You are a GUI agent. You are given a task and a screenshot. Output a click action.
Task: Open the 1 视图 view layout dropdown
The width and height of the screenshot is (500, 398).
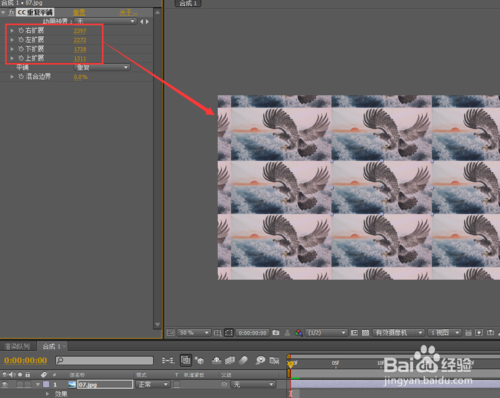tap(444, 333)
